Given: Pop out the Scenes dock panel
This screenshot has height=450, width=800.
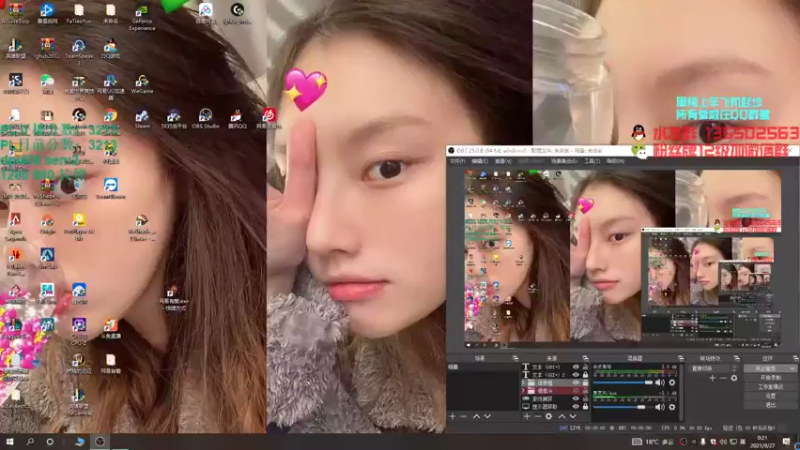Looking at the screenshot, I should [515, 358].
